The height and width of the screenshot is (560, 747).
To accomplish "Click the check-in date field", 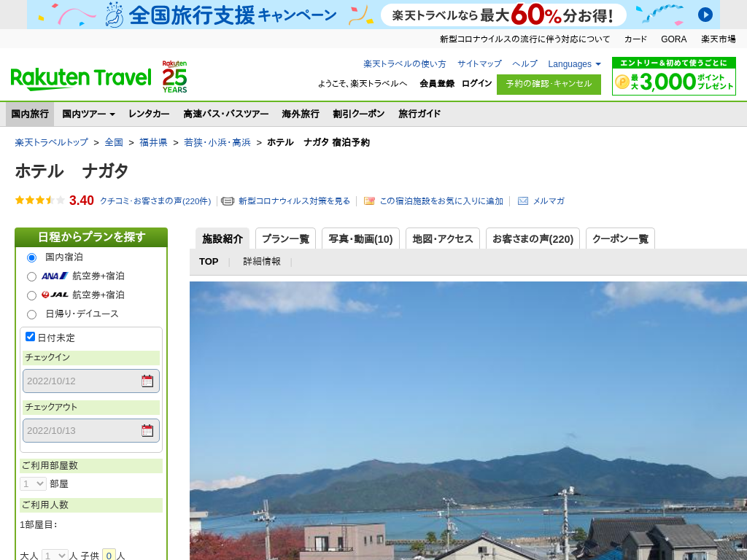I will [x=80, y=381].
